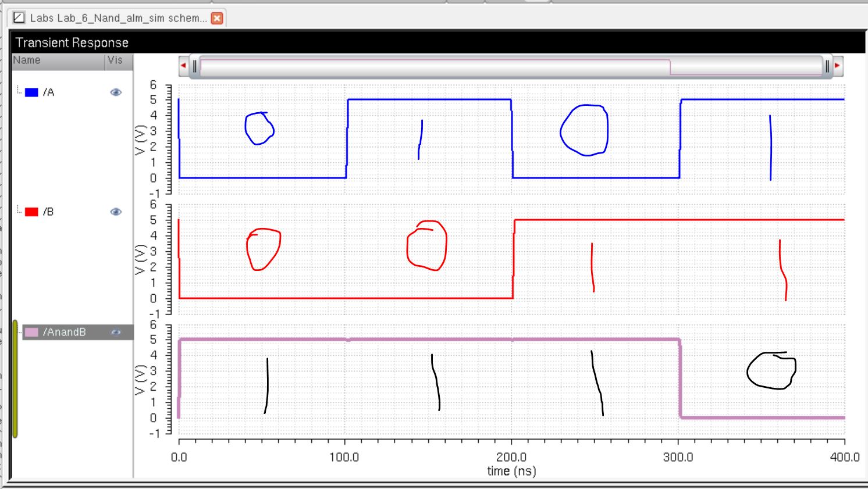Click the left grip handle of the time scrollbar
This screenshot has width=868, height=489.
[195, 66]
